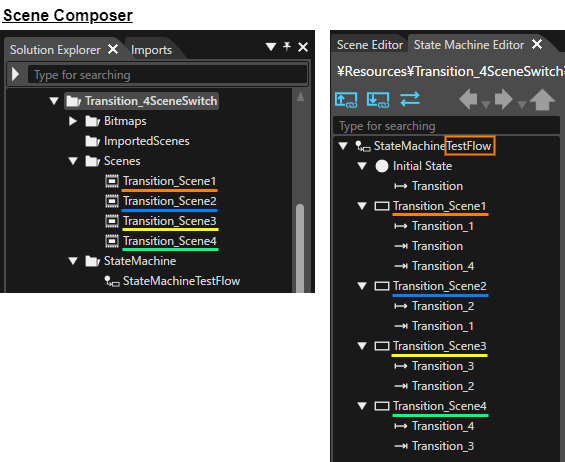Click the upload link icon in toolbar
This screenshot has height=462, width=565.
click(x=346, y=100)
